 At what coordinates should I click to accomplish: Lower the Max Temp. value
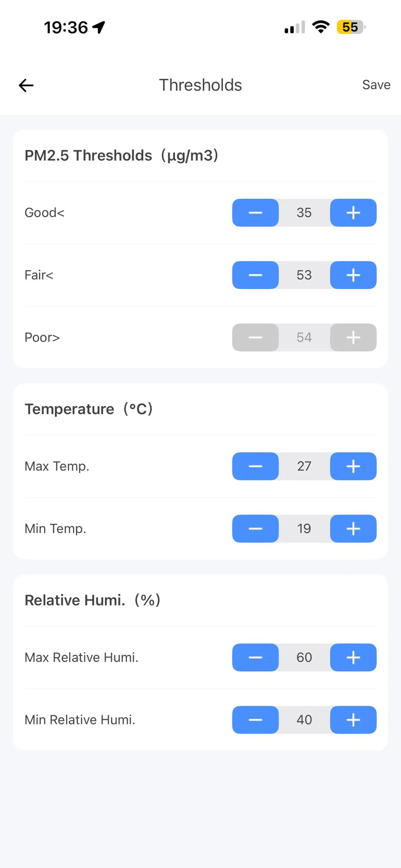(x=255, y=466)
